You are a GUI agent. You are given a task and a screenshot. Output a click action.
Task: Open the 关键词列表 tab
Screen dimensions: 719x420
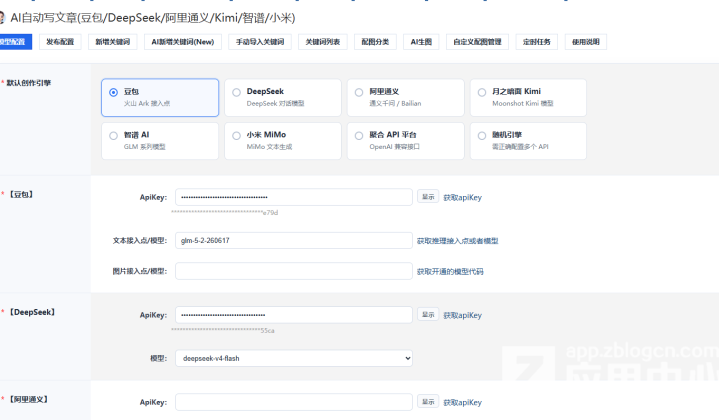click(x=323, y=42)
